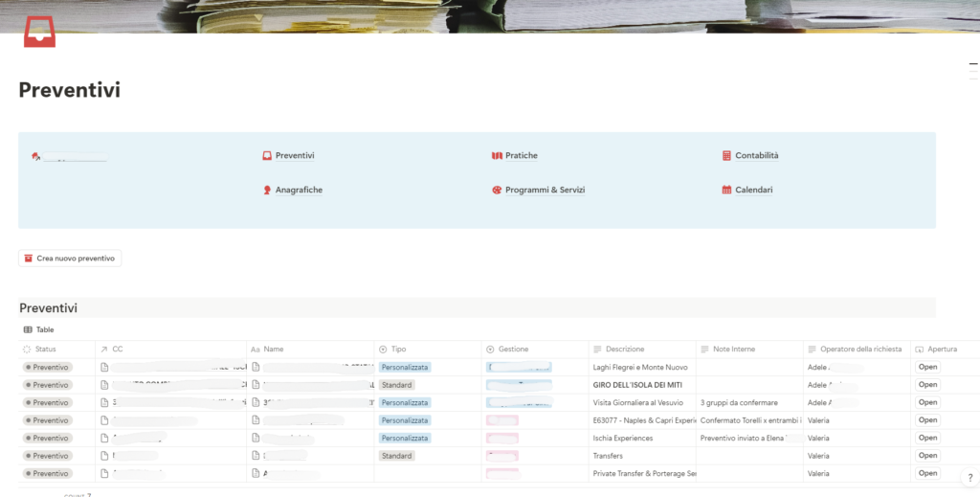
Task: Click Visita Giornaliera al Vesuvio description
Action: click(637, 402)
